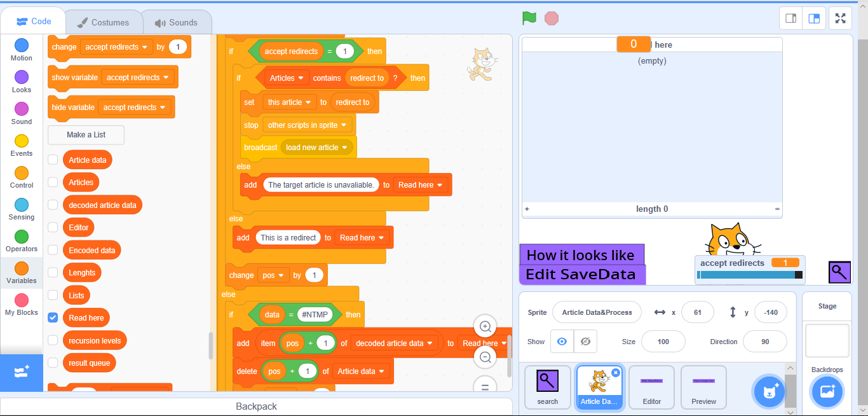This screenshot has height=416, width=868.
Task: Enable the result queue list checkbox
Action: point(53,363)
